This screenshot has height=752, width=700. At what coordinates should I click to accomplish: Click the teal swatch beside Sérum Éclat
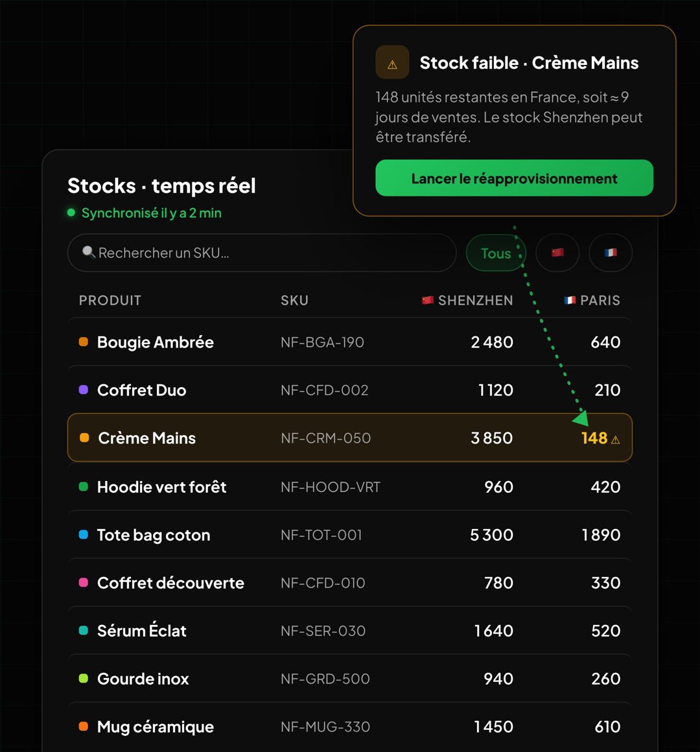[x=84, y=630]
